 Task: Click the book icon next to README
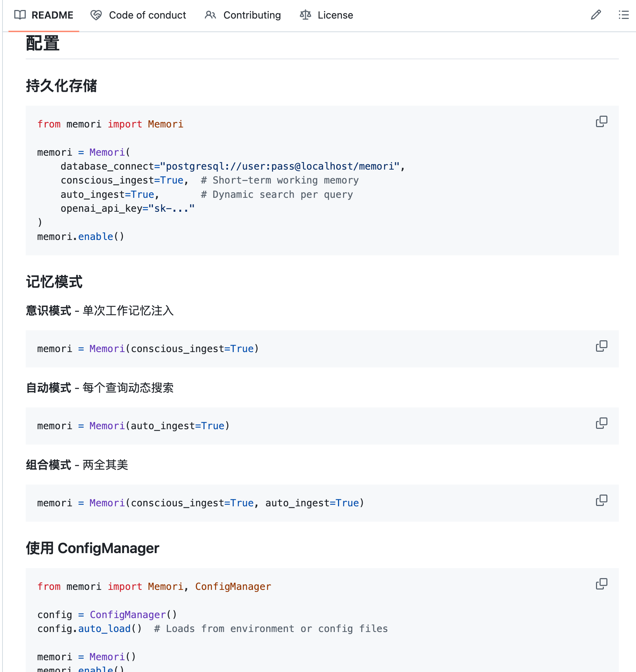tap(20, 15)
